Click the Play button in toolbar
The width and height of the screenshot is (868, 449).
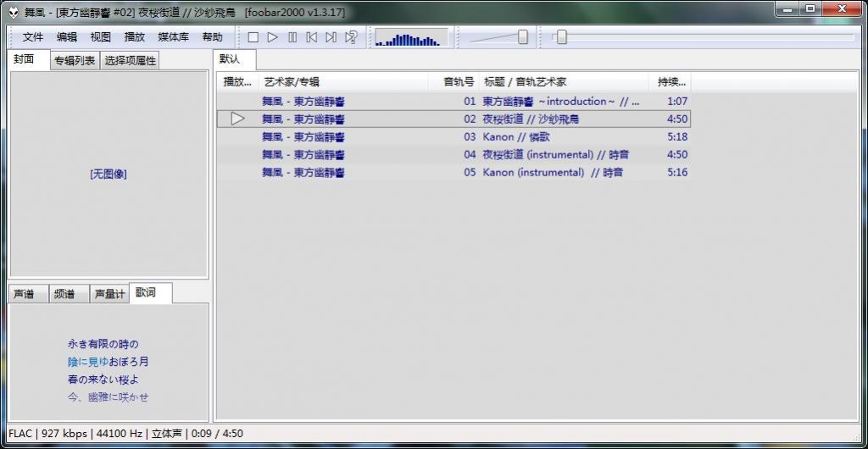click(272, 37)
